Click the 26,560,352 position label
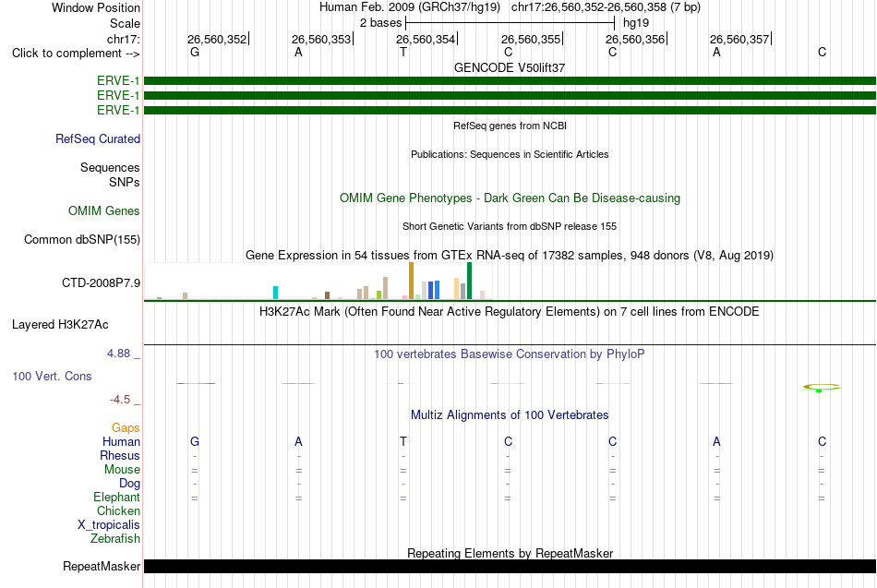 [x=217, y=39]
